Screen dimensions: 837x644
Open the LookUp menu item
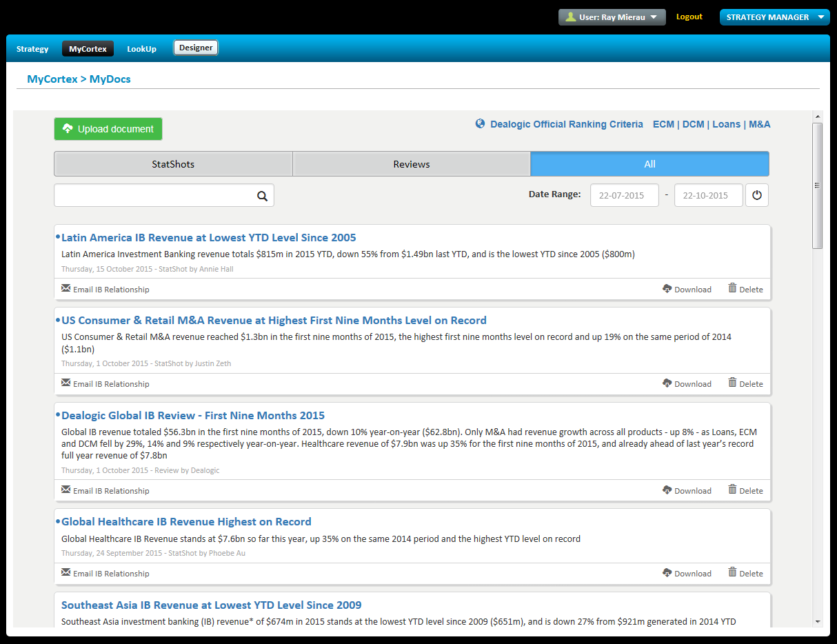coord(141,49)
